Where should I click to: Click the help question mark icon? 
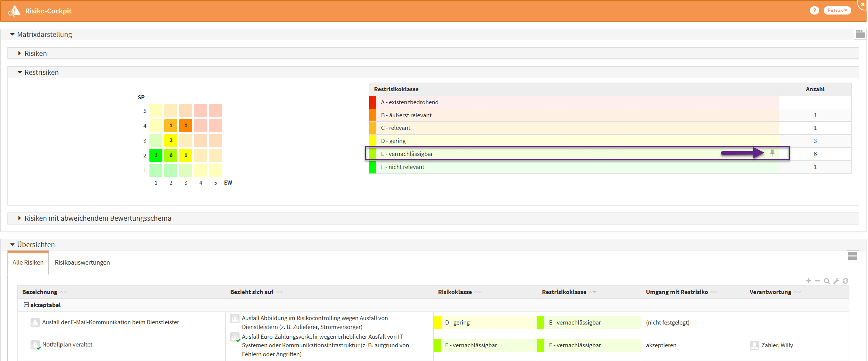(x=814, y=10)
